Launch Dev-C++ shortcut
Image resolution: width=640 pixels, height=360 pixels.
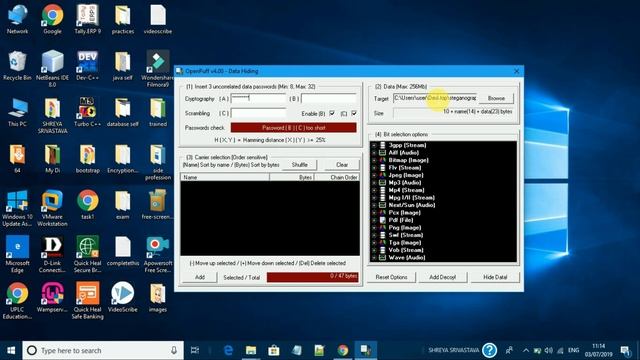coord(87,65)
